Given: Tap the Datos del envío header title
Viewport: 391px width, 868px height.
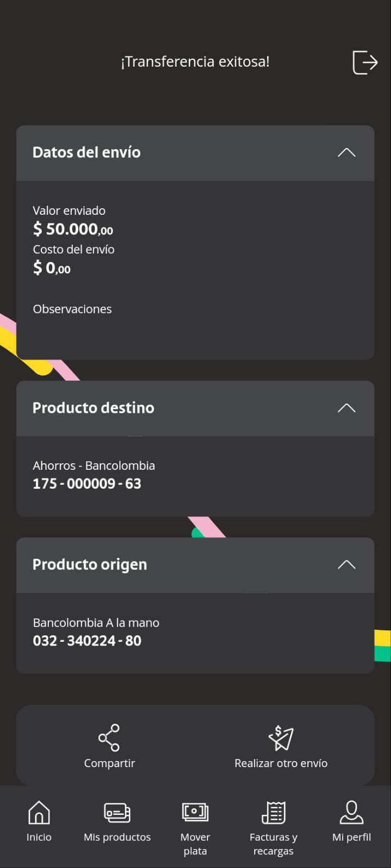Looking at the screenshot, I should [87, 152].
